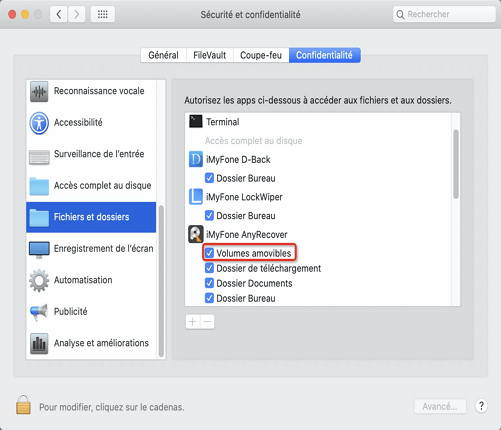Click the Enregistrement de l'écran monitor icon
The height and width of the screenshot is (430, 501).
click(x=39, y=249)
